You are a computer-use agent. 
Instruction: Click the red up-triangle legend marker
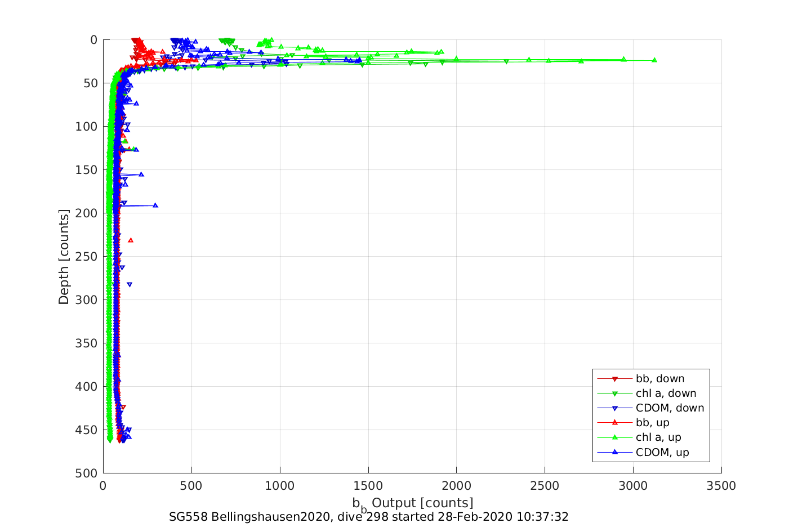(615, 422)
